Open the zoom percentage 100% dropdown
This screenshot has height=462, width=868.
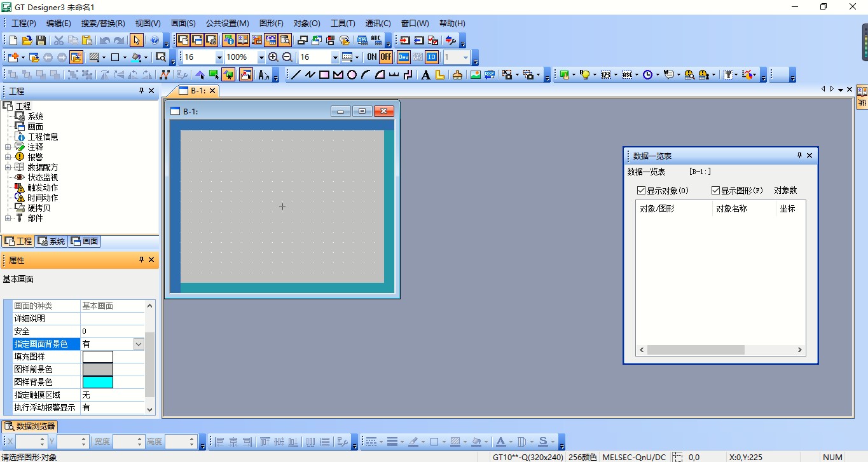(261, 57)
